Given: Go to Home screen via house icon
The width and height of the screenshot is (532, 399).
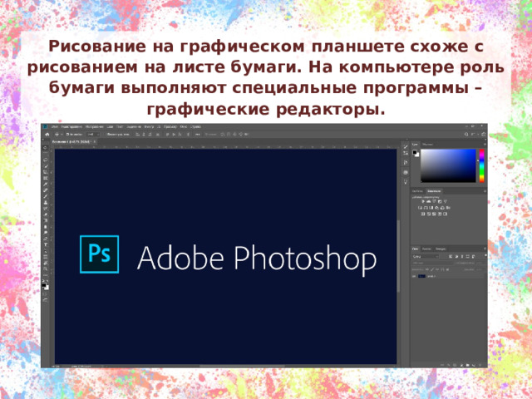Looking at the screenshot, I should tap(47, 135).
